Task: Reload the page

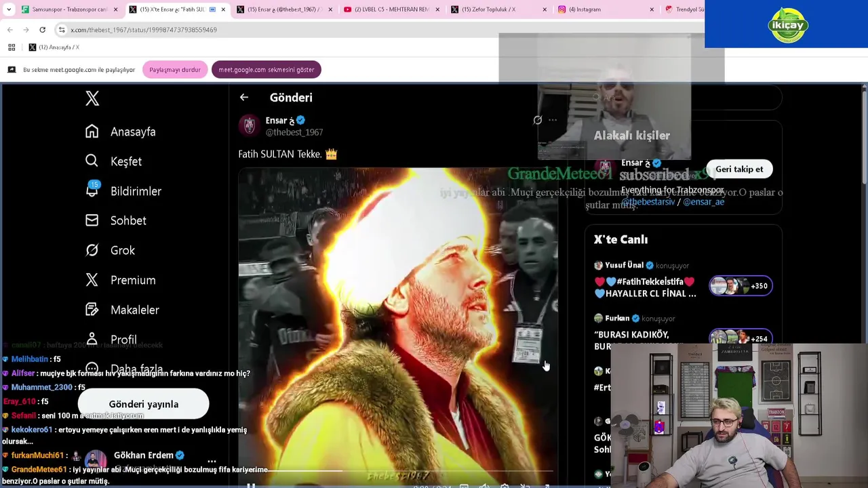Action: 42,30
